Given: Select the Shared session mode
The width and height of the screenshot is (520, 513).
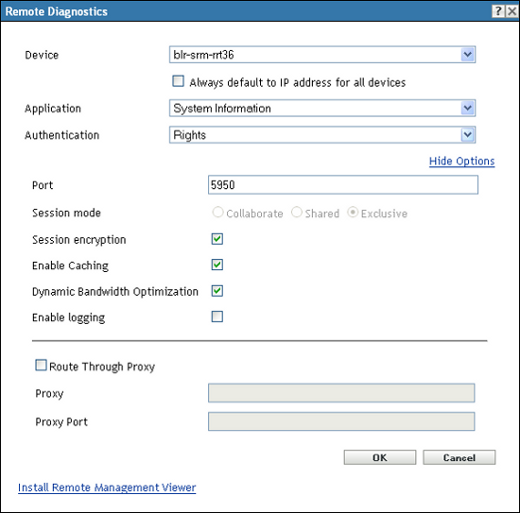Looking at the screenshot, I should click(x=296, y=212).
